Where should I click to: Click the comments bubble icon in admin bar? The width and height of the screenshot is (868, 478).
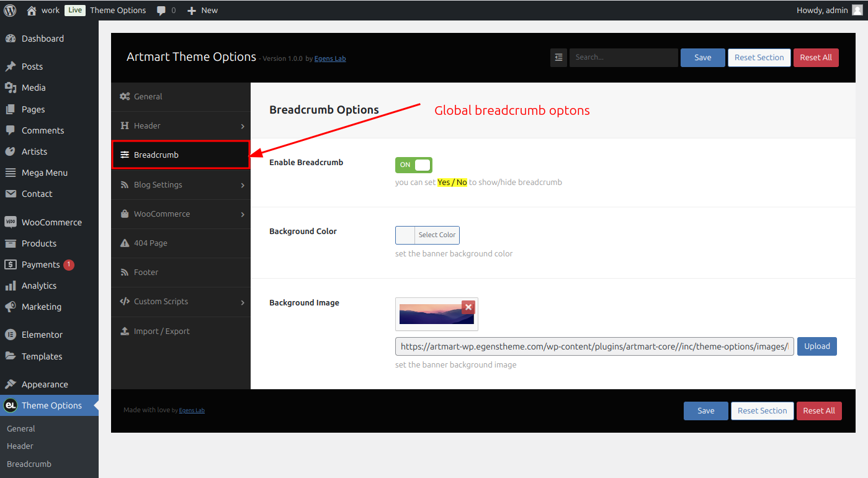click(x=161, y=11)
